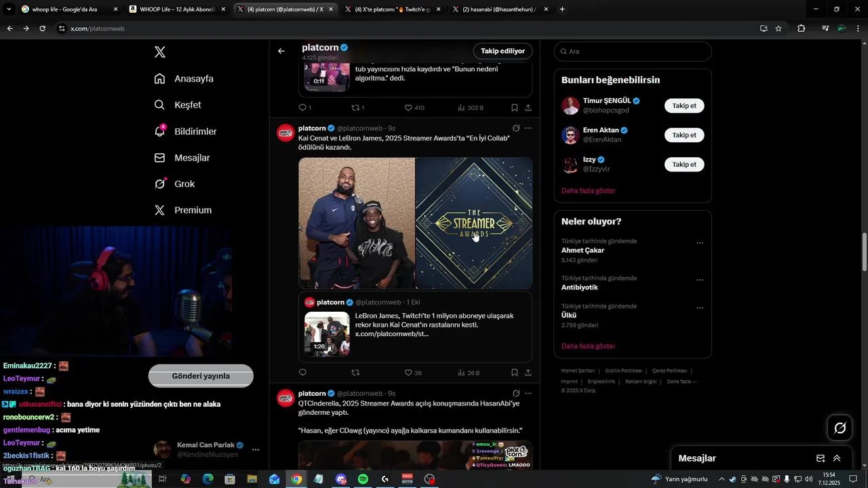Bookmark the Kai Cenat LeBron post
Screen dimensions: 868x488
tap(515, 372)
